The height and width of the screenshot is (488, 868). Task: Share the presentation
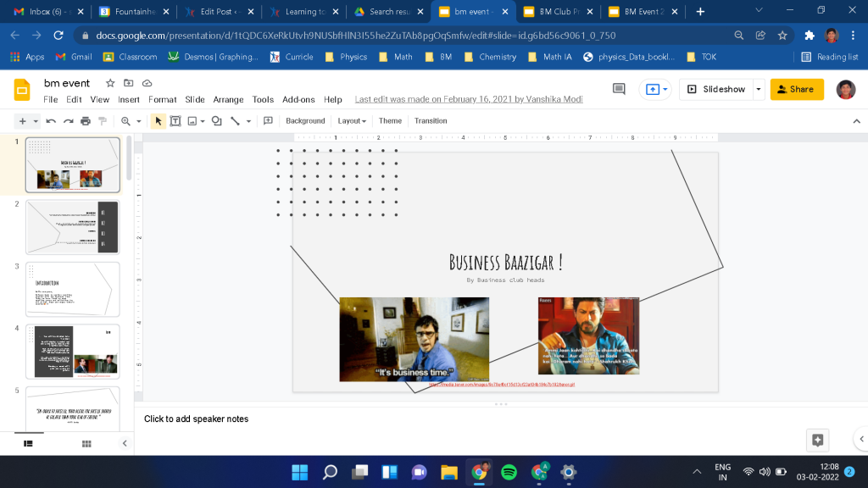(x=797, y=89)
